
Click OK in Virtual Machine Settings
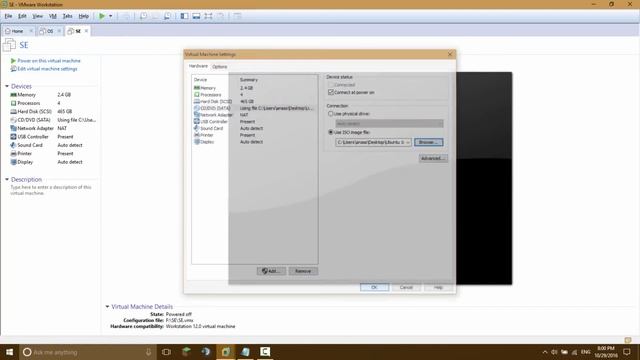pyautogui.click(x=374, y=287)
